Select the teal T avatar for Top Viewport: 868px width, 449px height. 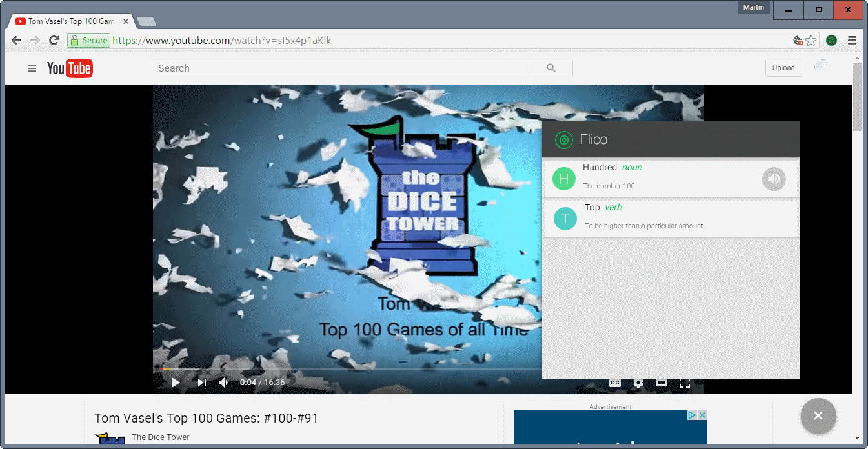[565, 219]
